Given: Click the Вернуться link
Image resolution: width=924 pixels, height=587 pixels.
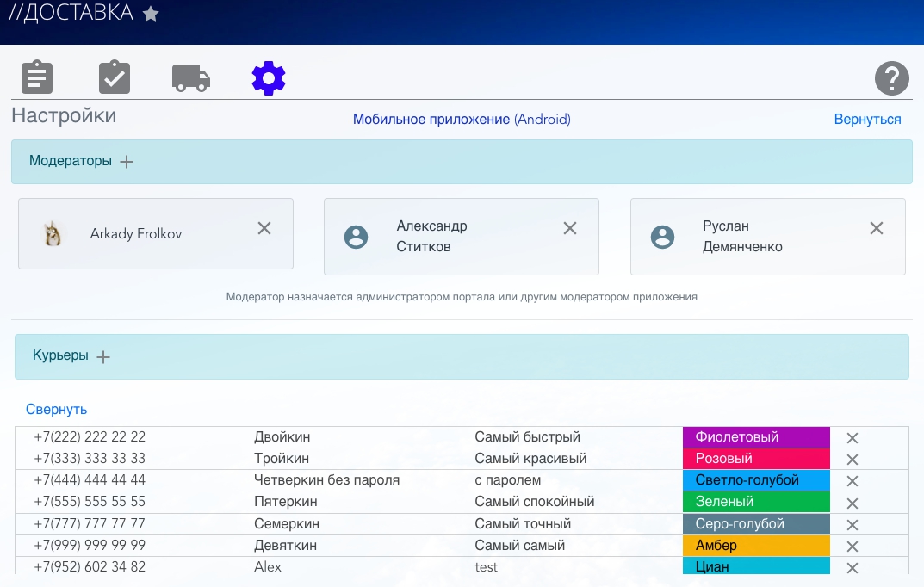Looking at the screenshot, I should [867, 120].
